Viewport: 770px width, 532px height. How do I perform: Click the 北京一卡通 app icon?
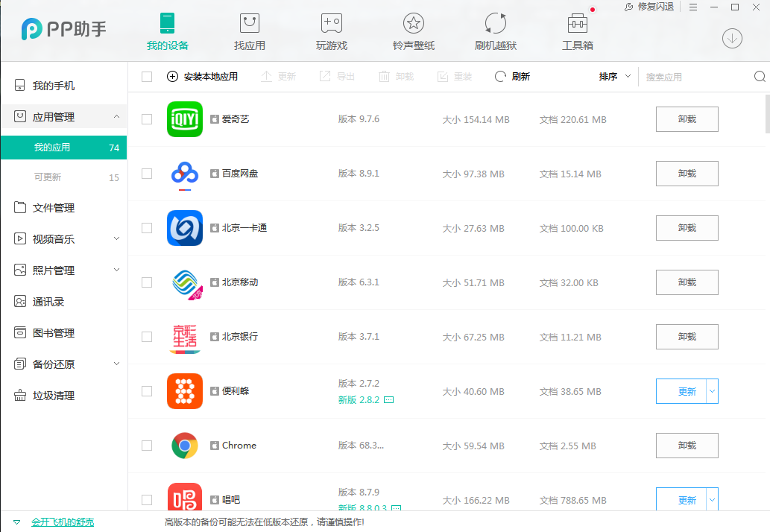point(185,228)
